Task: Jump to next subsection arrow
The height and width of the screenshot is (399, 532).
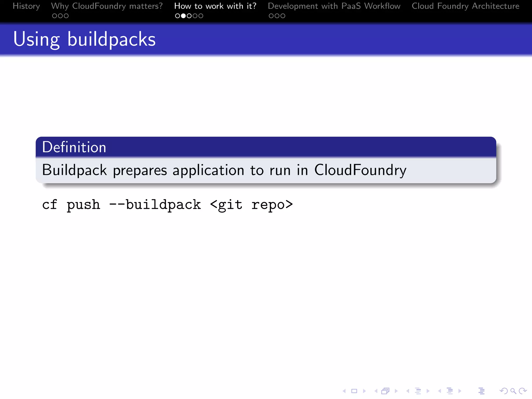Action: [428, 391]
